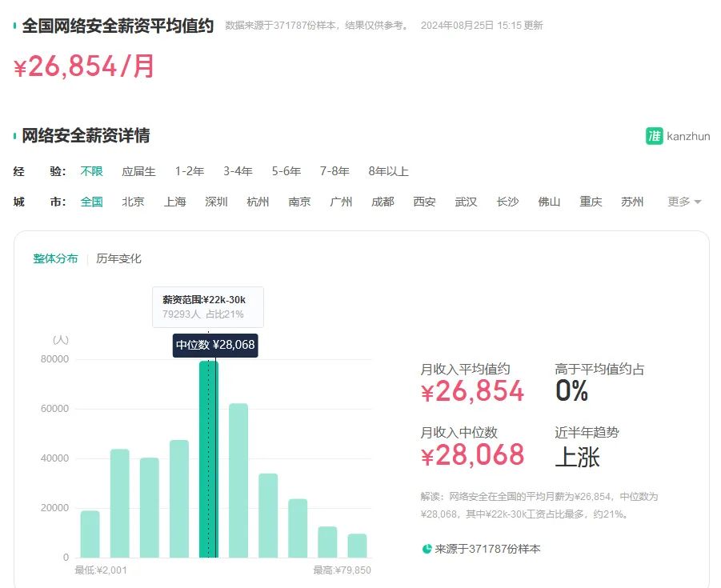This screenshot has height=588, width=721.
Task: Select experience filter 1-2年
Action: click(x=190, y=171)
